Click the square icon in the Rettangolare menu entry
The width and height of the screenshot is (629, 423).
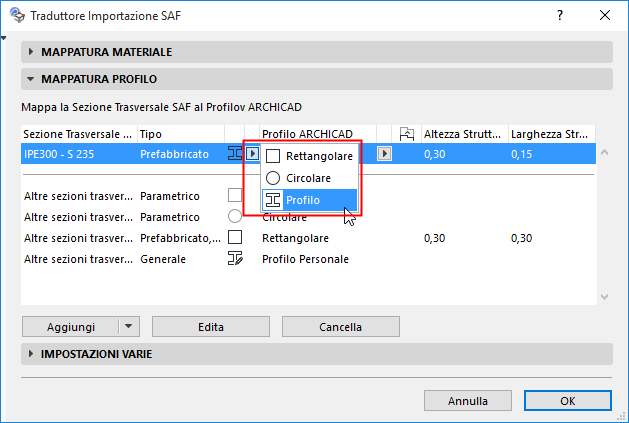[x=272, y=156]
